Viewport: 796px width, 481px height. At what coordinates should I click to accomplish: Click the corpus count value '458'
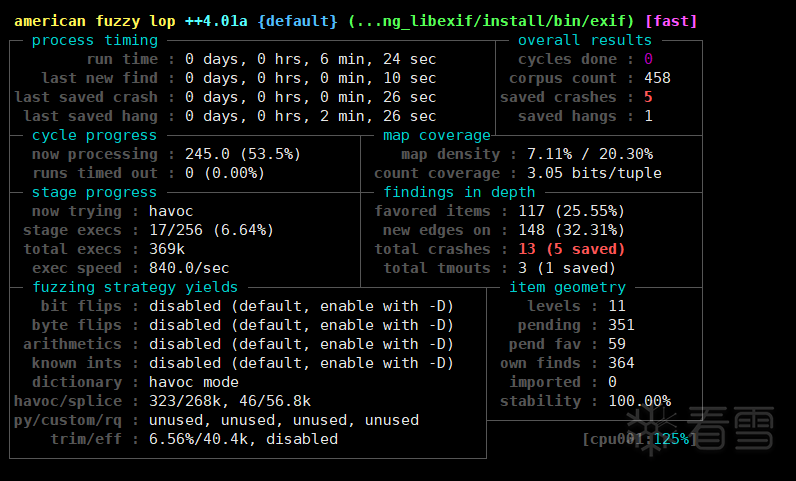657,78
